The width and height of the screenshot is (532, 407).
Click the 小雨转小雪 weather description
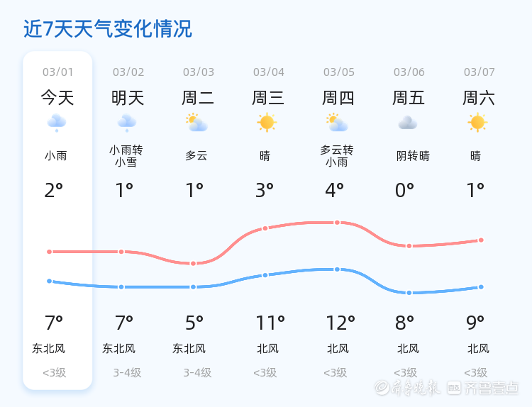pyautogui.click(x=126, y=156)
